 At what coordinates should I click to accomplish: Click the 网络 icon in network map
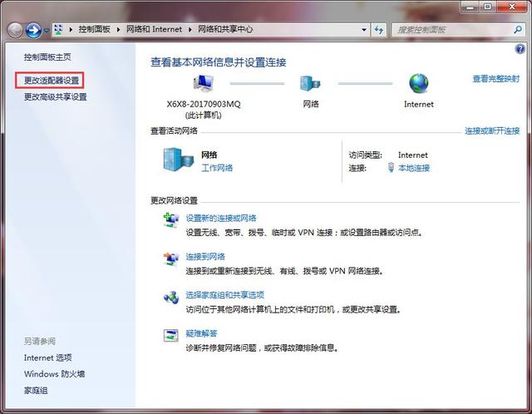coord(310,83)
